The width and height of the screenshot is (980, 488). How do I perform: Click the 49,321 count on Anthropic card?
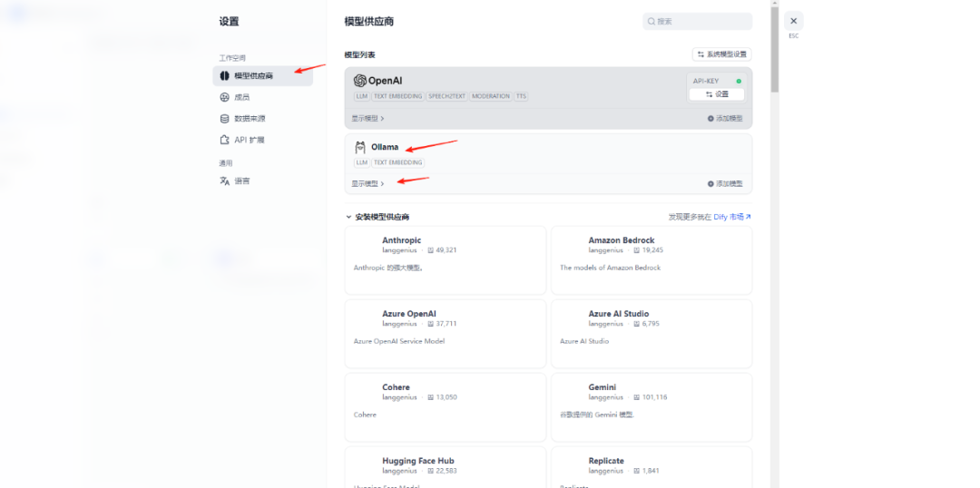446,250
